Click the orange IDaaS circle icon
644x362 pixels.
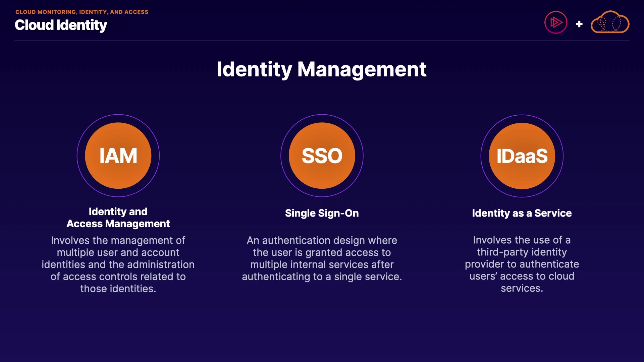[x=522, y=156]
